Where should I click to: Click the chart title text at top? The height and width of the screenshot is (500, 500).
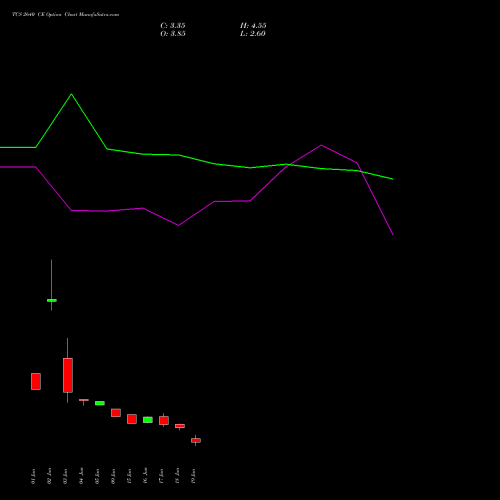click(65, 15)
